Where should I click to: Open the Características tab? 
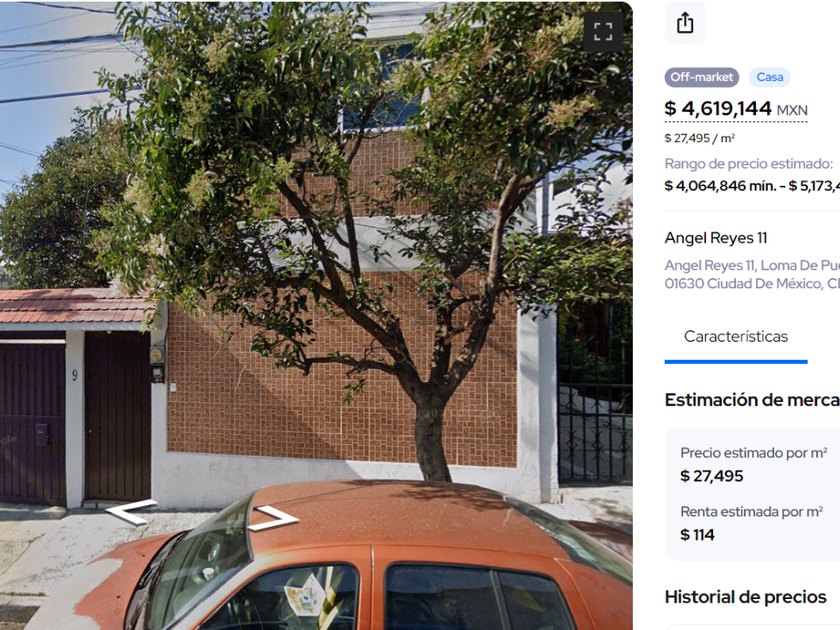click(x=736, y=337)
